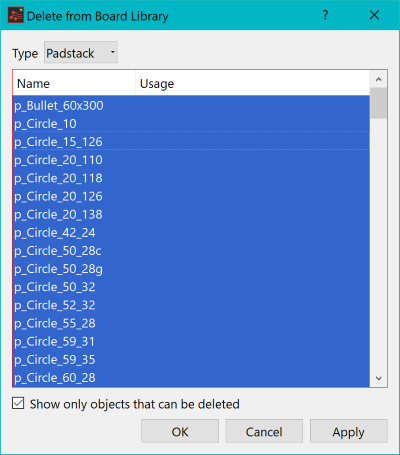This screenshot has height=455, width=400.
Task: Open the help question mark button
Action: [325, 15]
